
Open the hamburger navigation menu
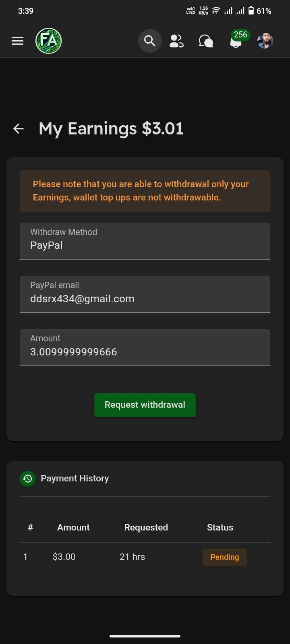[x=17, y=41]
